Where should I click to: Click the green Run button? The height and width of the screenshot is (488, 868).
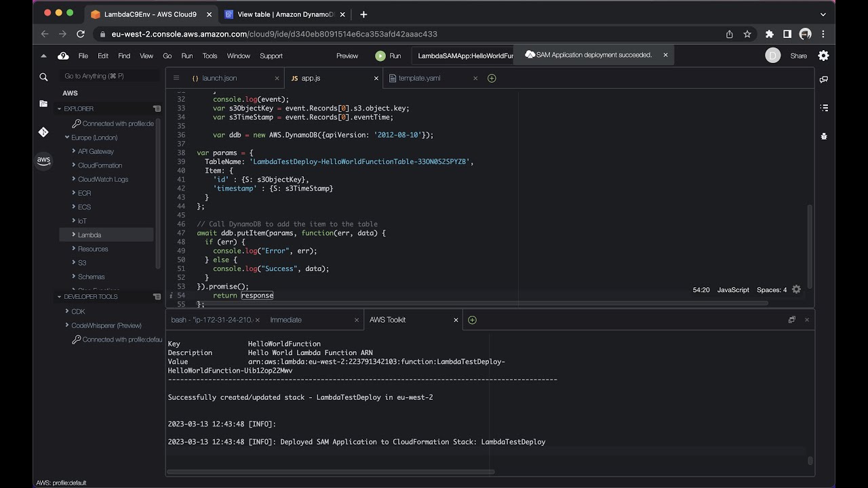pyautogui.click(x=388, y=56)
